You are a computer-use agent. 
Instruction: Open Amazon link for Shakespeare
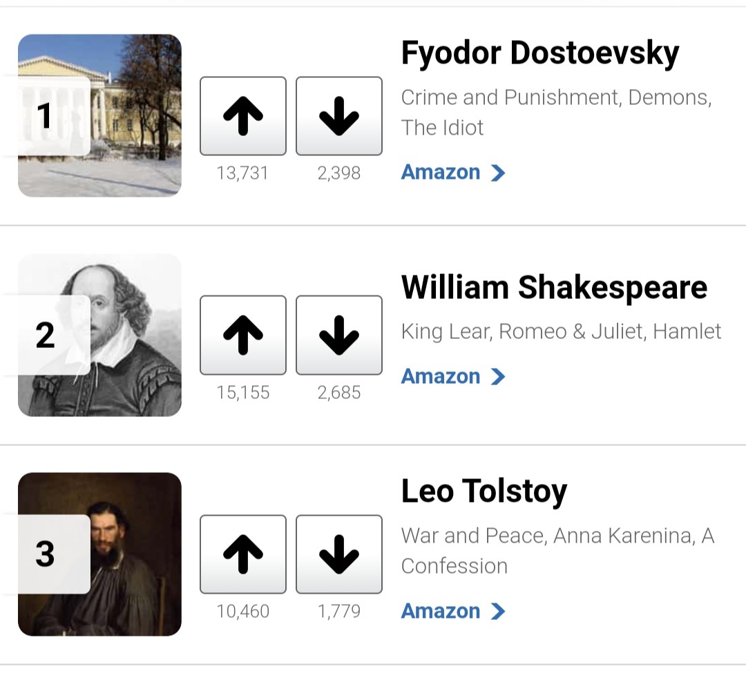441,376
